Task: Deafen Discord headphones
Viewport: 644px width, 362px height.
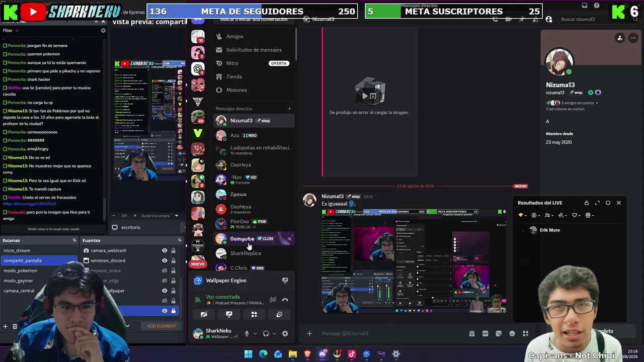Action: click(x=266, y=333)
